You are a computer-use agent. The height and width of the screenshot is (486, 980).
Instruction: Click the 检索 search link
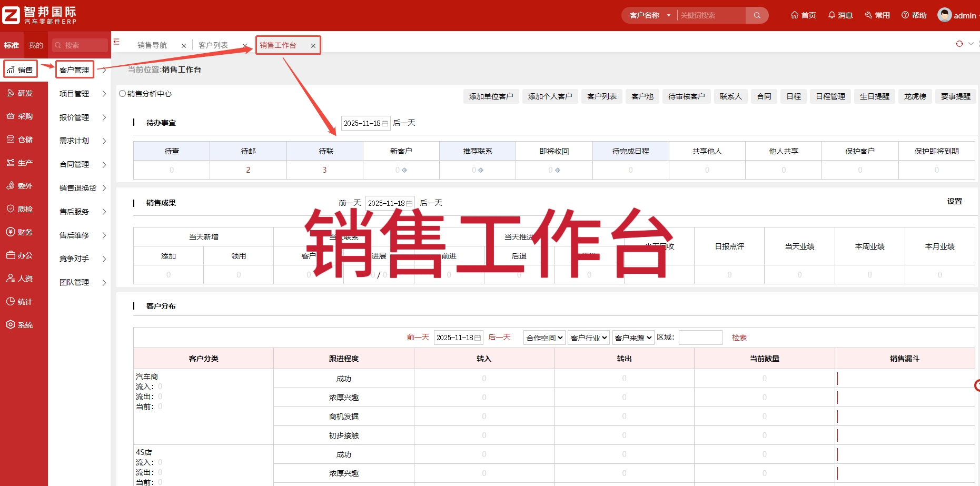(x=739, y=338)
